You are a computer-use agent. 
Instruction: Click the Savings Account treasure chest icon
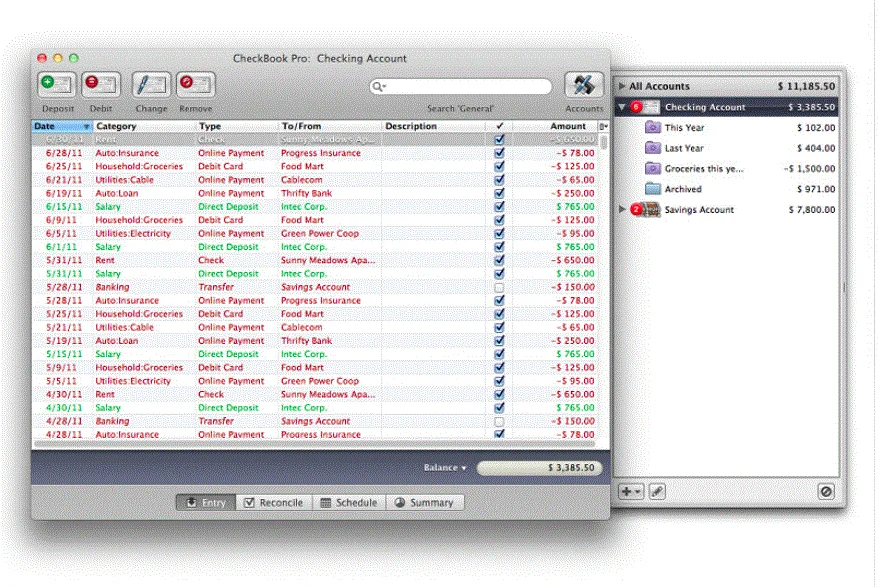(651, 209)
